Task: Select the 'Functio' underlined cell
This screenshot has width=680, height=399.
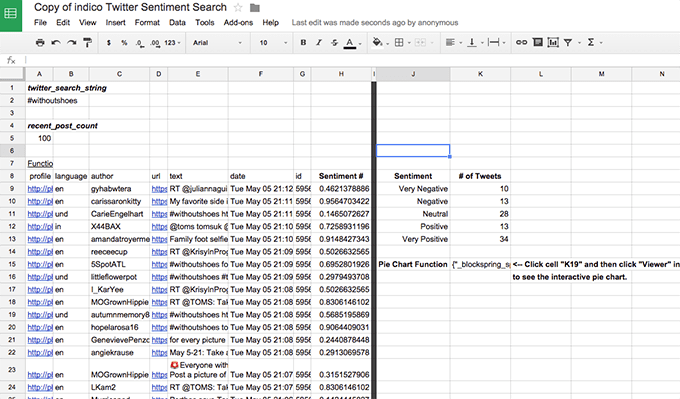Action: [40, 164]
